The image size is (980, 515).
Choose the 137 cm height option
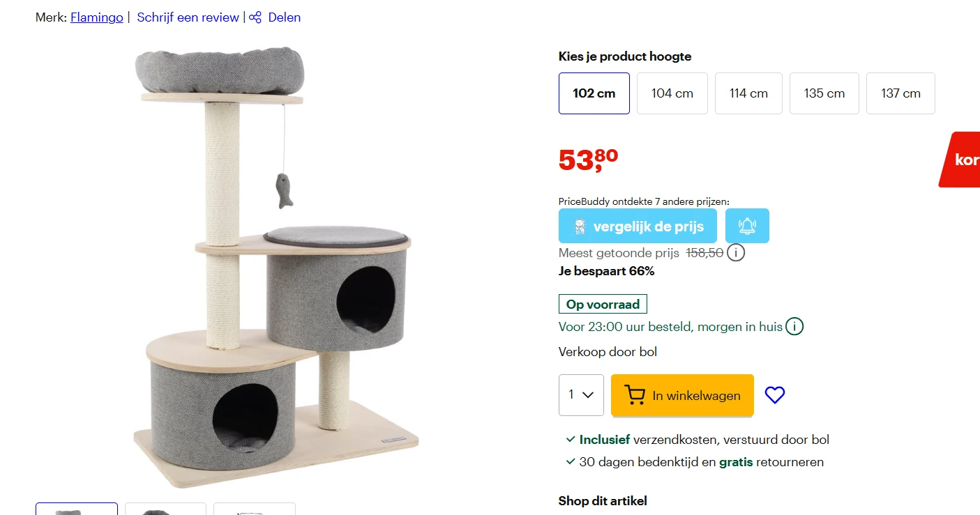click(900, 93)
